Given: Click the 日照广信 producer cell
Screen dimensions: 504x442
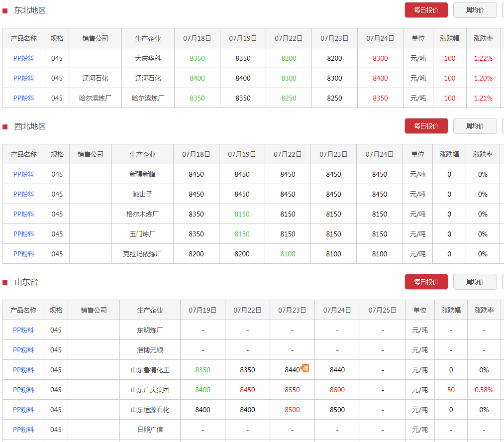Looking at the screenshot, I should coord(150,430).
